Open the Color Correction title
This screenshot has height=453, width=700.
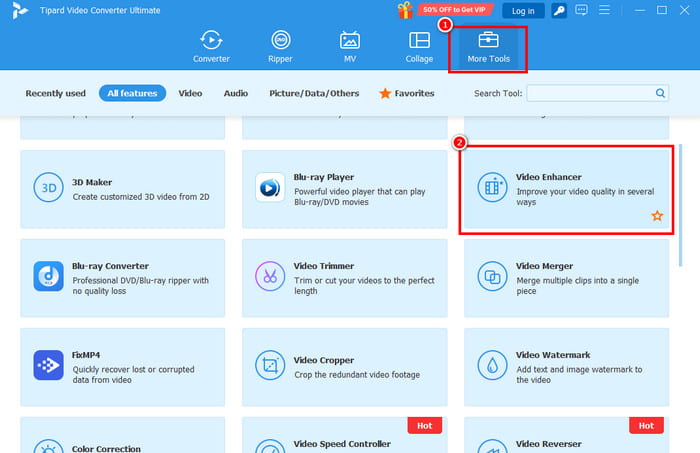[x=106, y=449]
